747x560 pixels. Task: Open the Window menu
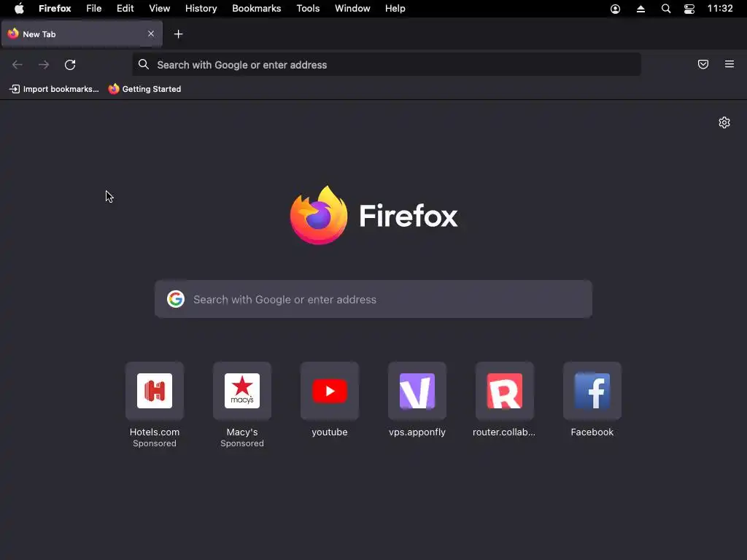tap(352, 9)
